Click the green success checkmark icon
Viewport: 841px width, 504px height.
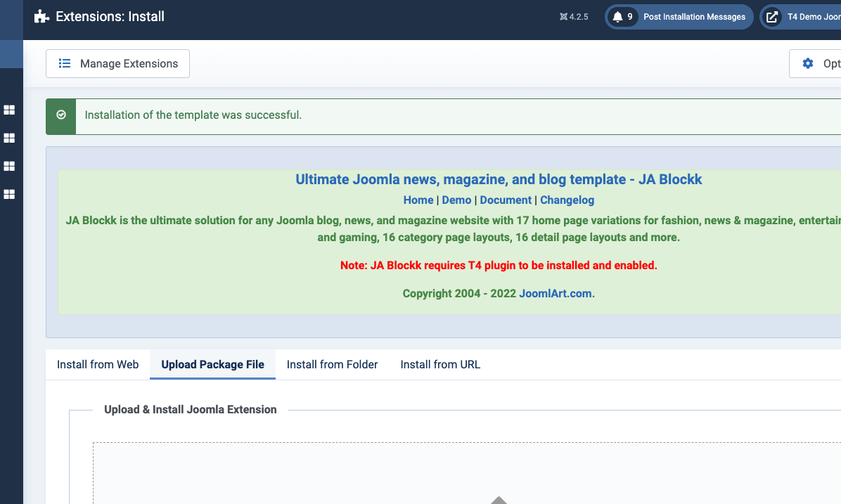click(x=61, y=115)
